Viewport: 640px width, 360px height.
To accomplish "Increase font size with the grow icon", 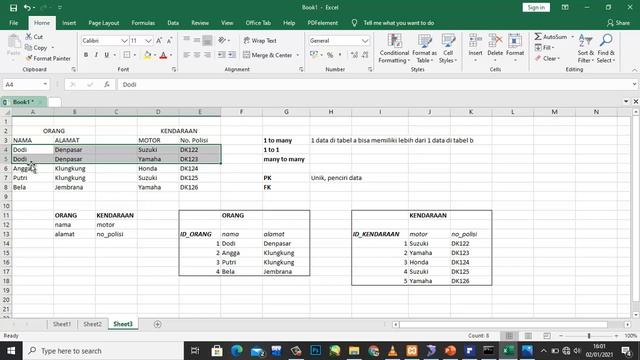I will pos(159,40).
